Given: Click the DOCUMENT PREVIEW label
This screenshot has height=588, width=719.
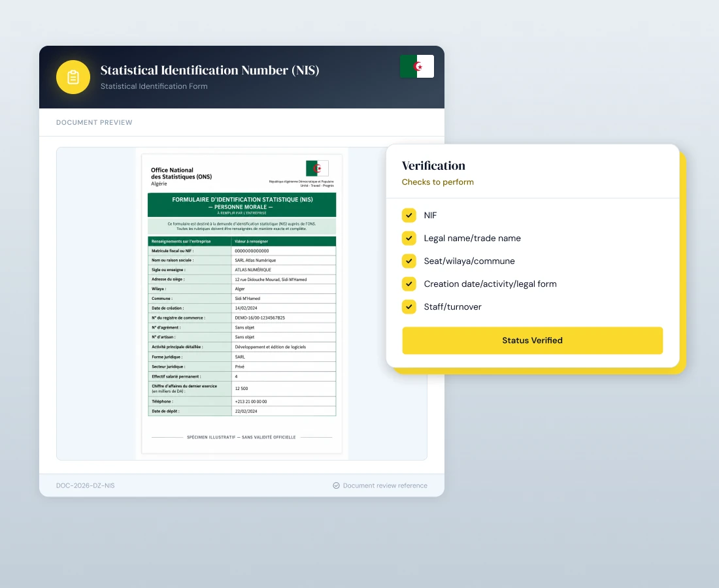Looking at the screenshot, I should (94, 122).
